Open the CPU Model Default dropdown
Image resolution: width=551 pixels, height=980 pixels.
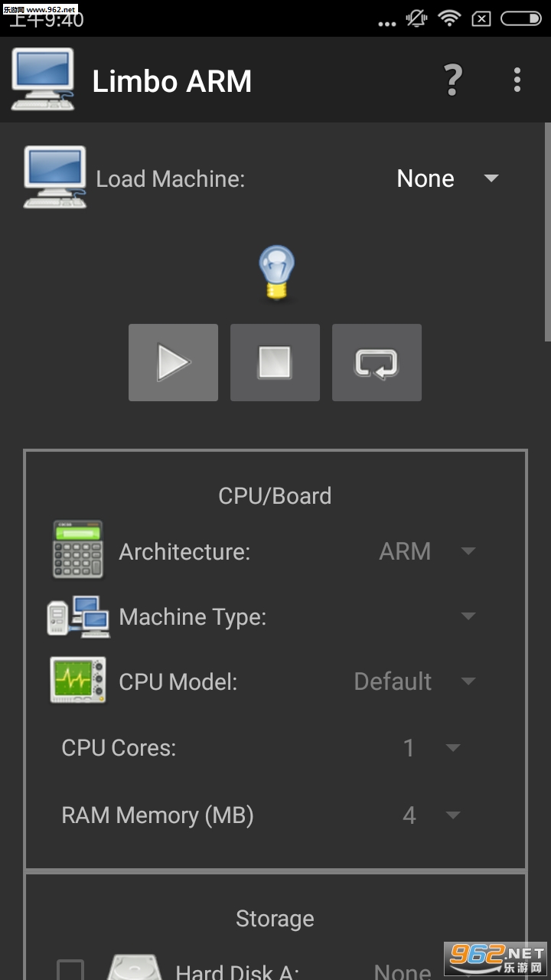pos(415,681)
